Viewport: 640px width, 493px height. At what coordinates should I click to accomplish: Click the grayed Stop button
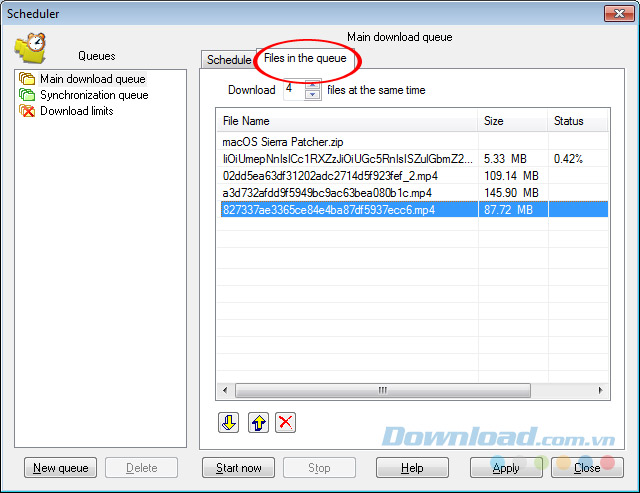coord(319,468)
